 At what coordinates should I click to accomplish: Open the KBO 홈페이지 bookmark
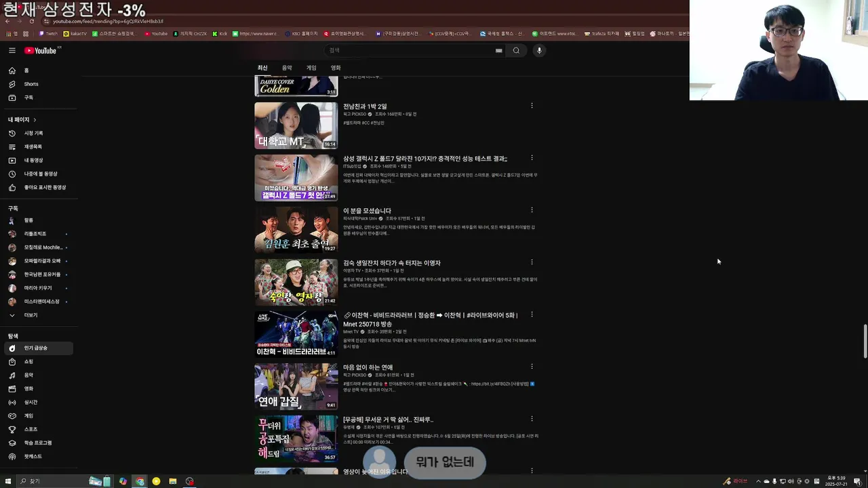[x=301, y=33]
